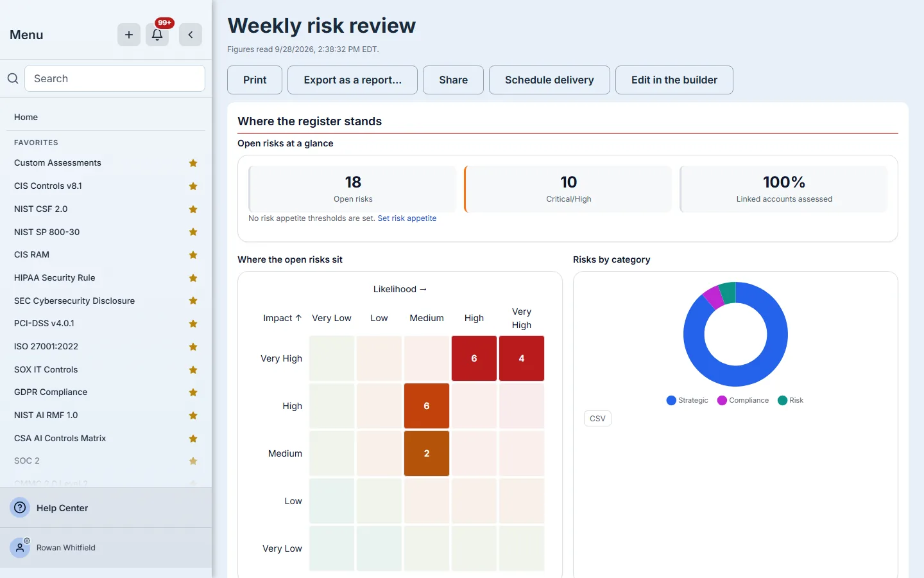Focus the Search input field
This screenshot has height=578, width=924.
point(115,78)
